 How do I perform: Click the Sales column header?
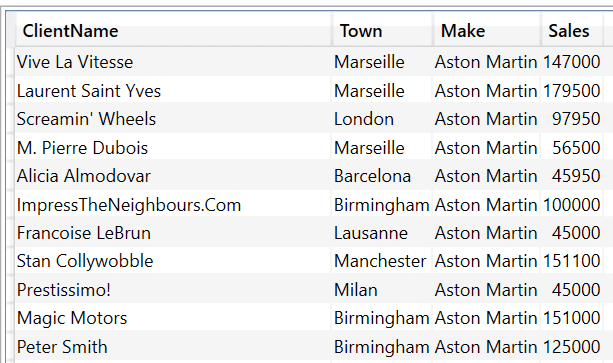point(572,30)
